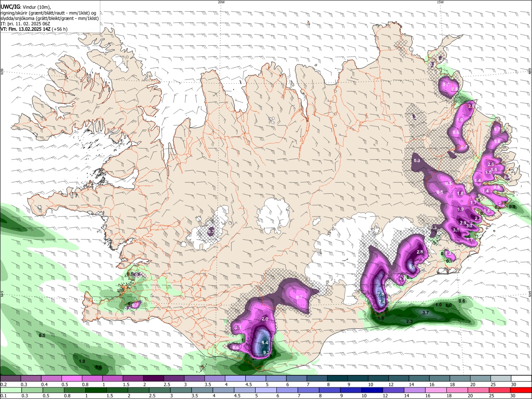Select top-row swatch between 1 and 1.5
This screenshot has width=532, height=399.
112,378
